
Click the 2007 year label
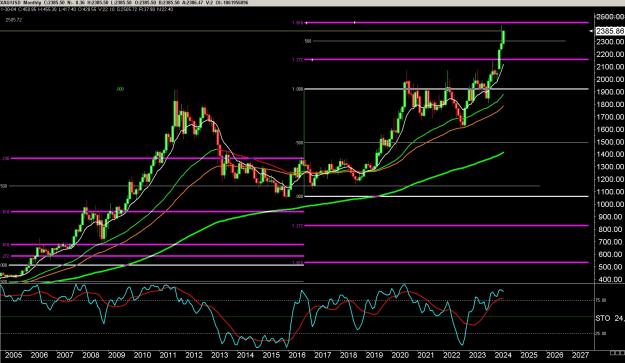coord(65,355)
